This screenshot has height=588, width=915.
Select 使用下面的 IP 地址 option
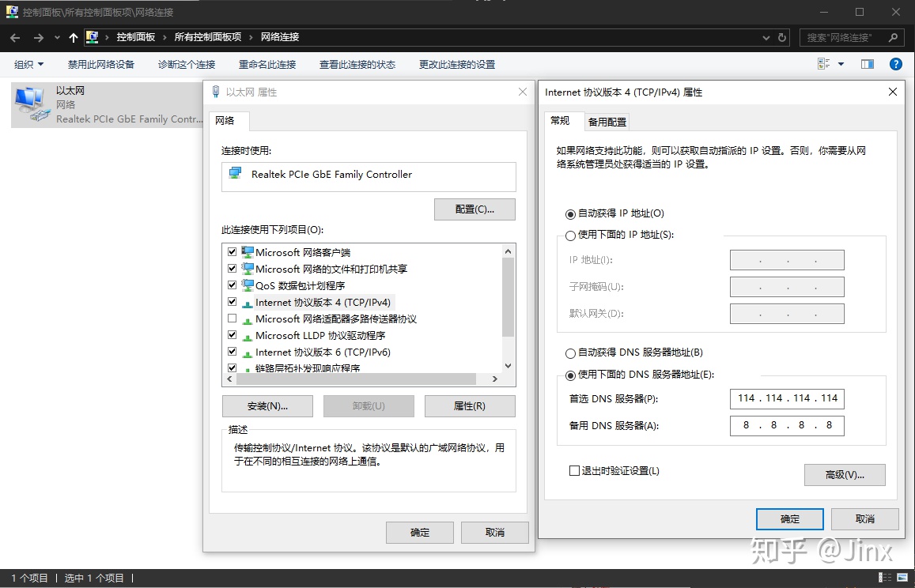[x=570, y=235]
